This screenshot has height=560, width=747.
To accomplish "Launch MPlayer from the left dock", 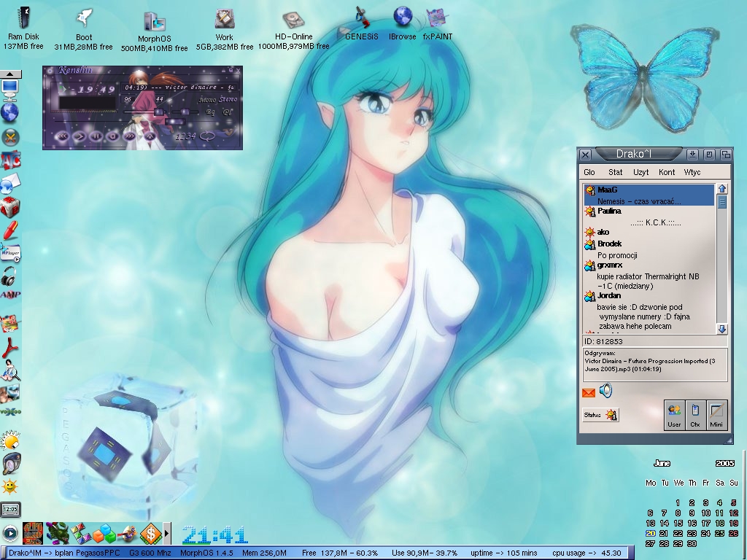I will tap(10, 253).
